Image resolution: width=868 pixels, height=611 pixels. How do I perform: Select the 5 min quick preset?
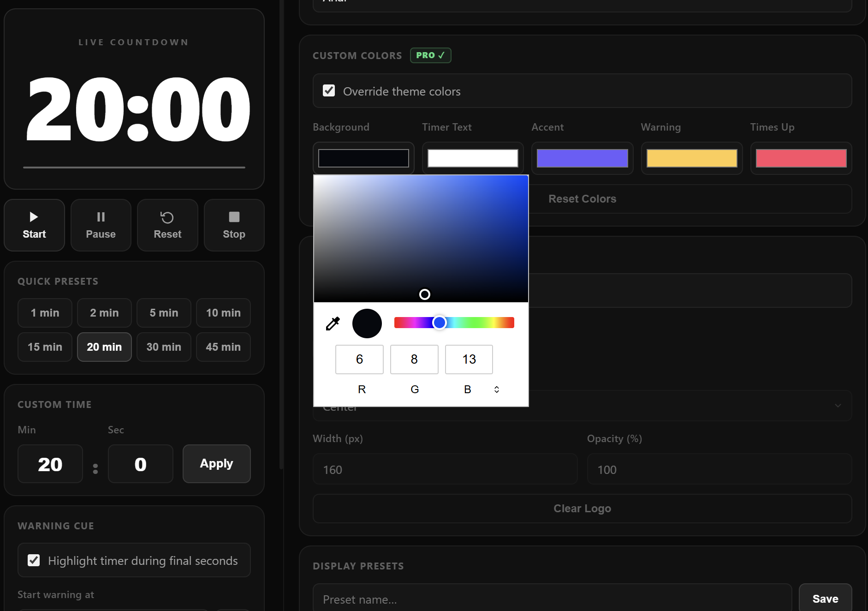(x=164, y=312)
